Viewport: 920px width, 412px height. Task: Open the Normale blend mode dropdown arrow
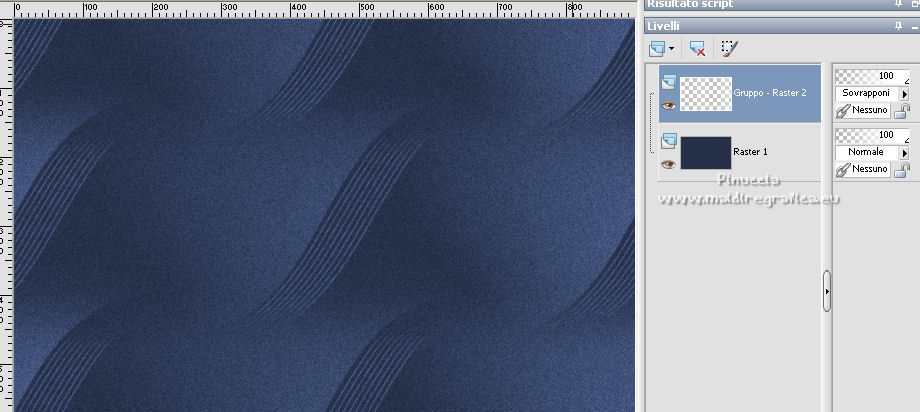click(x=904, y=153)
